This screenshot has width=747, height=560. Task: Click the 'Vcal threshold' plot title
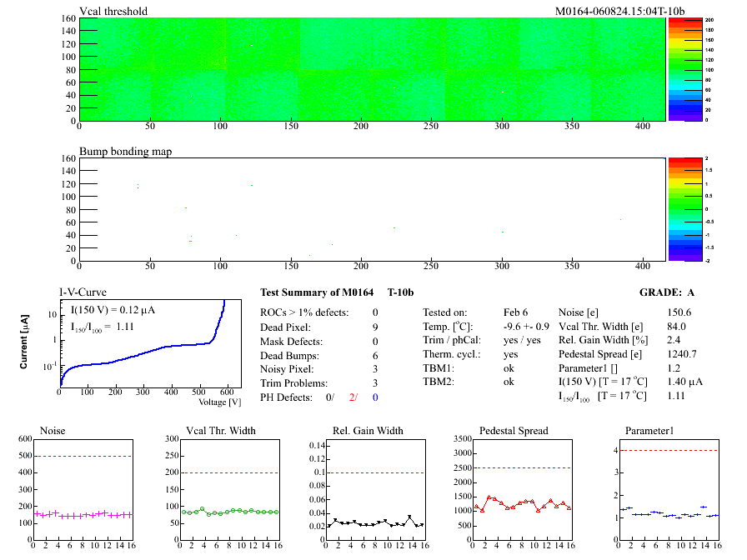point(113,11)
